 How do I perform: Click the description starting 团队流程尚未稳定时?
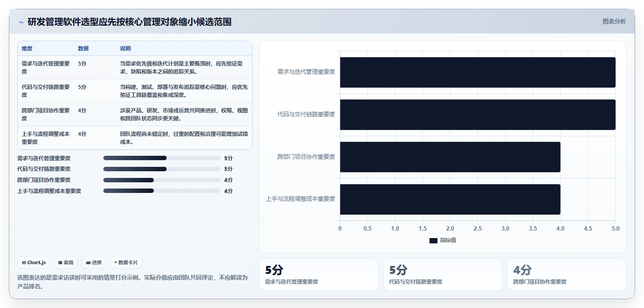coord(184,138)
